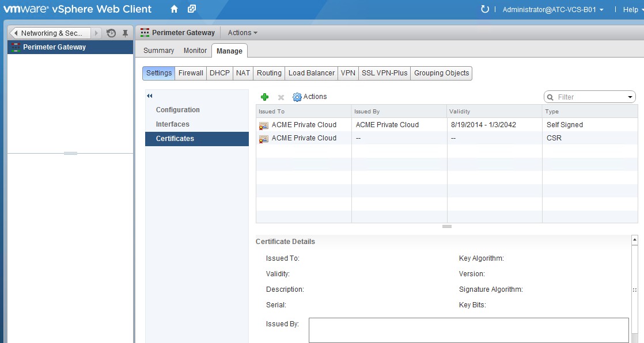Switch to the Monitor tab
This screenshot has width=644, height=343.
coord(195,51)
